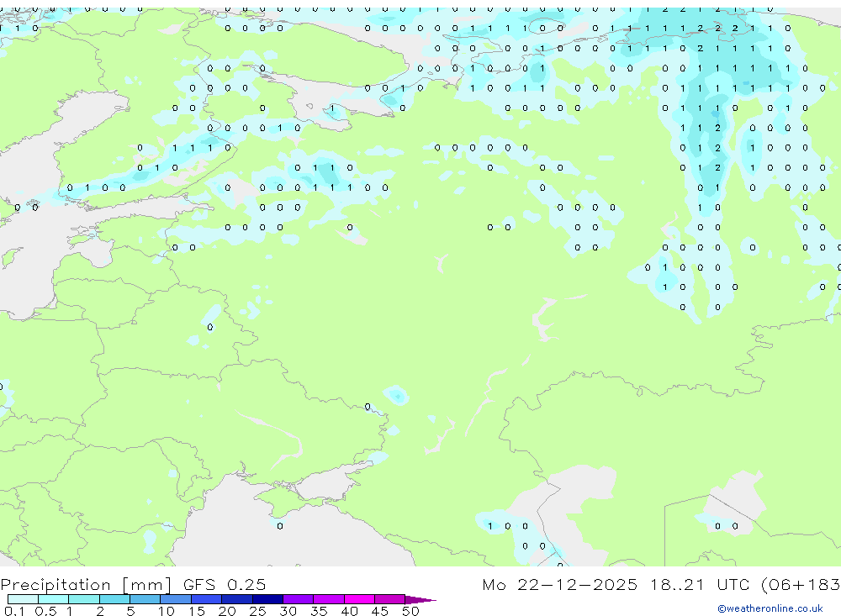
Task: Pick the 0.5–1 mm legend swatch
Action: tap(54, 599)
